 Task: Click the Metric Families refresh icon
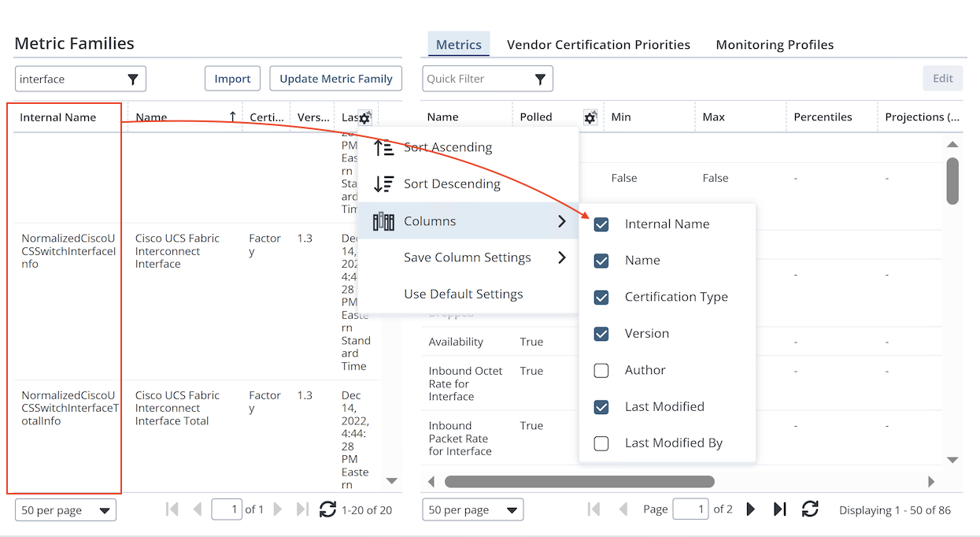point(327,509)
